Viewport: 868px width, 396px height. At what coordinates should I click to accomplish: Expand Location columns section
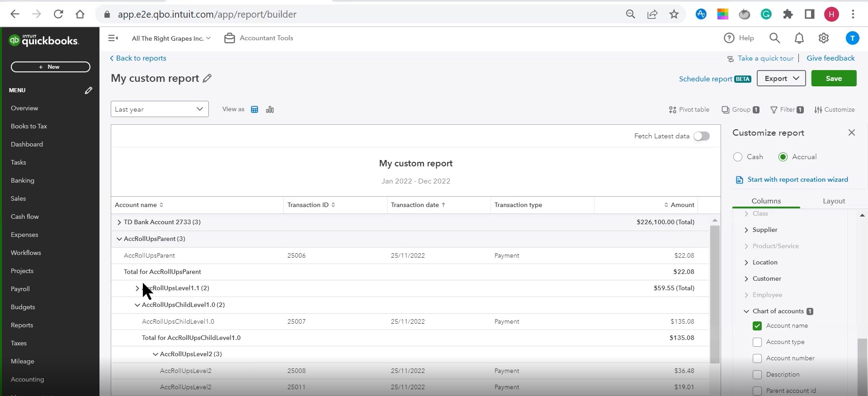tap(746, 262)
